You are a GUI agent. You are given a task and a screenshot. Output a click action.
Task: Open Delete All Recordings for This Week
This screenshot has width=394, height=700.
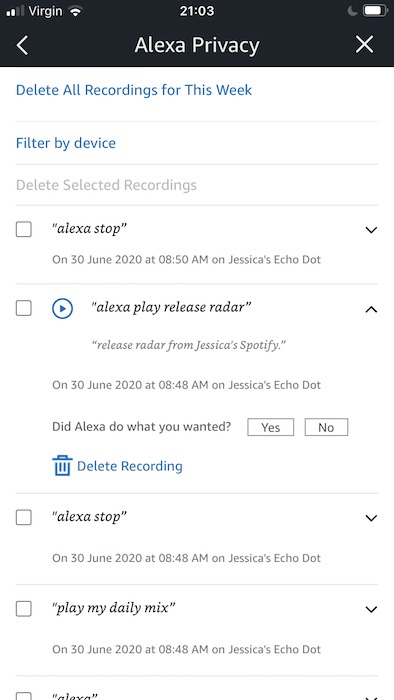coord(134,90)
